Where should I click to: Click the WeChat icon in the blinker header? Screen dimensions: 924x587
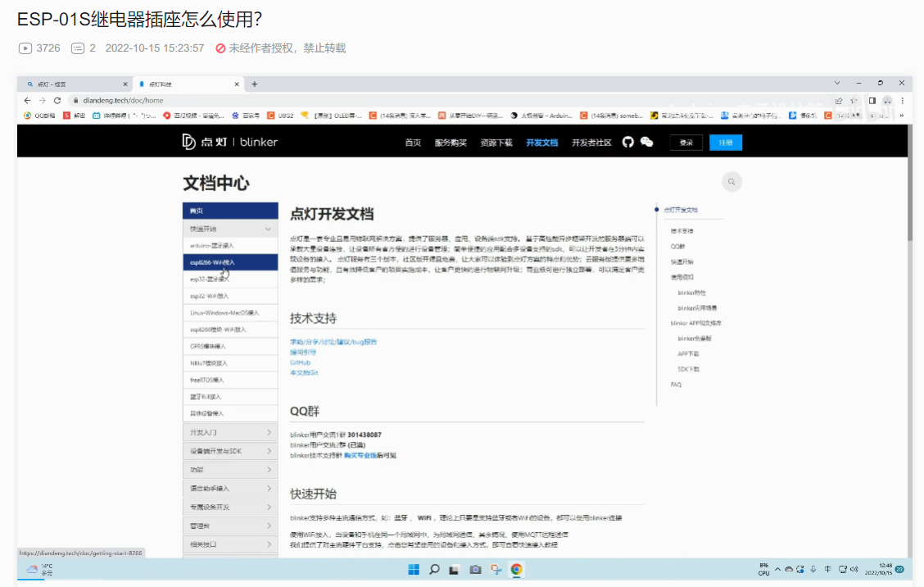(646, 142)
